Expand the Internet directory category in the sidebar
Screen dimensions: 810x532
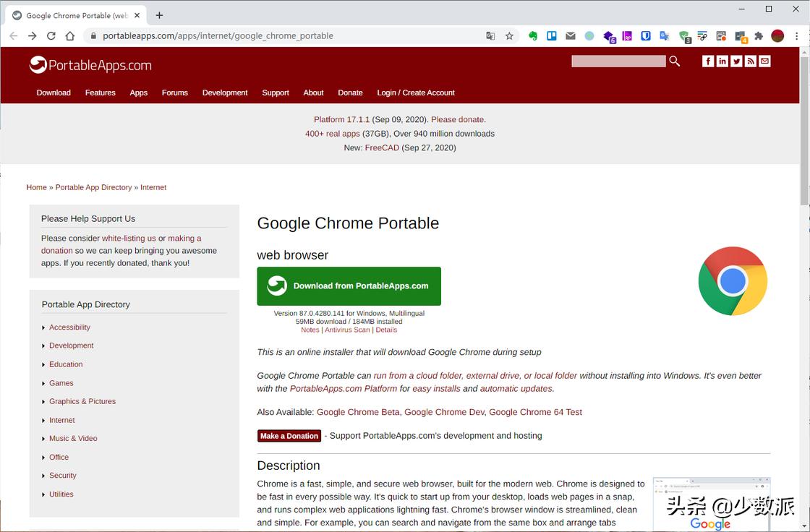(62, 420)
